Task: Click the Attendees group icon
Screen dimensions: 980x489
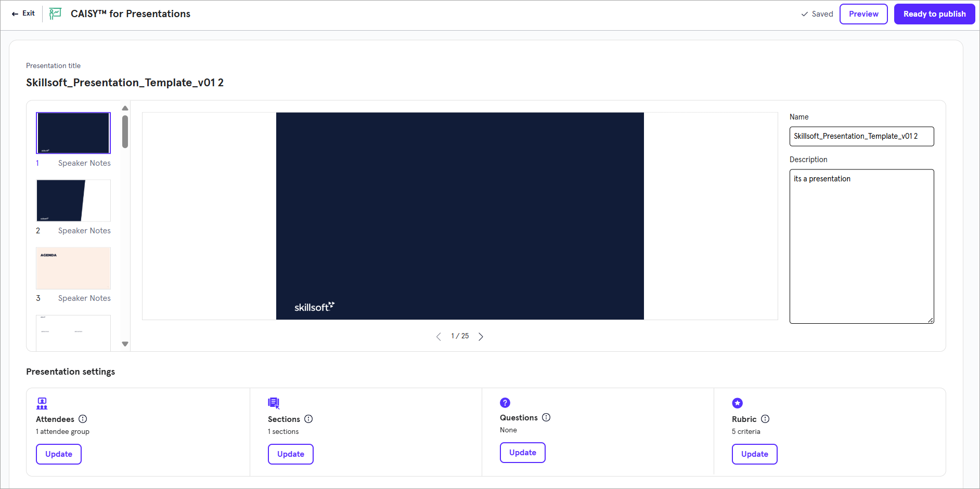Action: pyautogui.click(x=42, y=403)
